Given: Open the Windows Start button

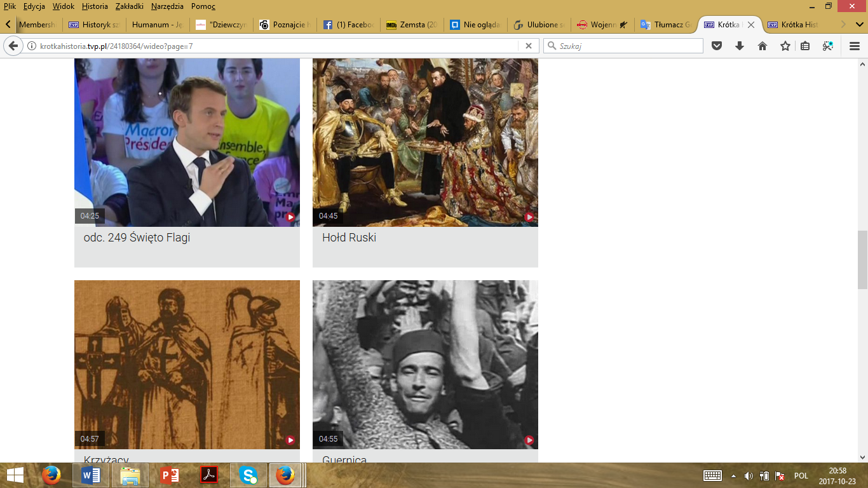Looking at the screenshot, I should click(15, 475).
